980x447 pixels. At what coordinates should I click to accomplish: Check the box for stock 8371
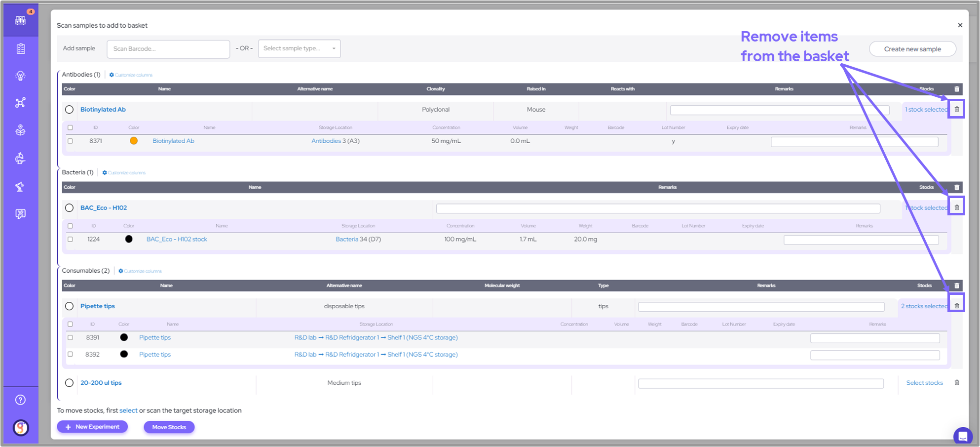(x=70, y=141)
